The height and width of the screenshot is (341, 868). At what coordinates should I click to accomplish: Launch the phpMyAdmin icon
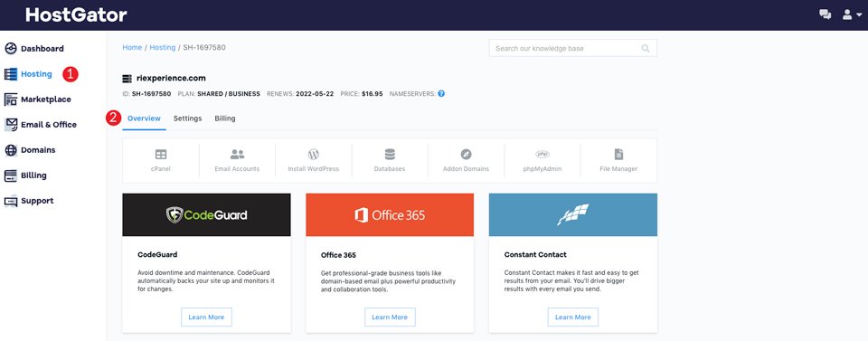[x=542, y=155]
